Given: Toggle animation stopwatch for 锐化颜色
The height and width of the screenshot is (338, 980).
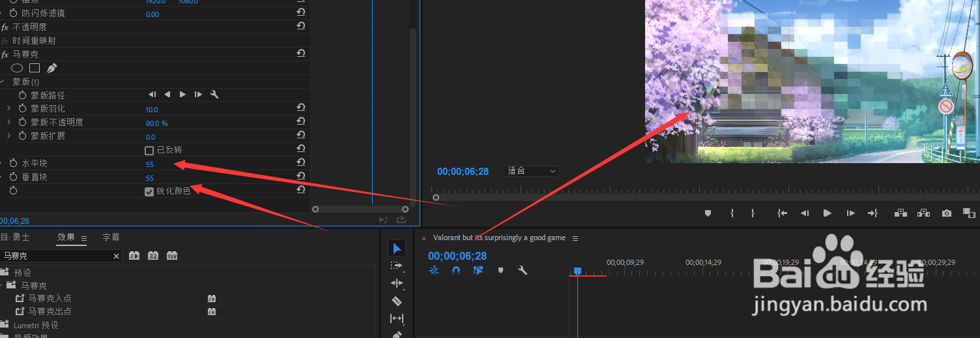Looking at the screenshot, I should [x=14, y=191].
